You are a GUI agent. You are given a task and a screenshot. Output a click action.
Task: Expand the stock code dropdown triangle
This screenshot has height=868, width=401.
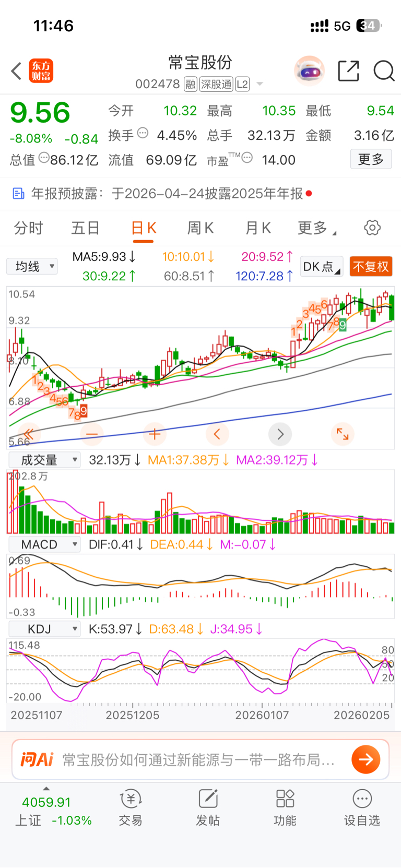pyautogui.click(x=260, y=85)
